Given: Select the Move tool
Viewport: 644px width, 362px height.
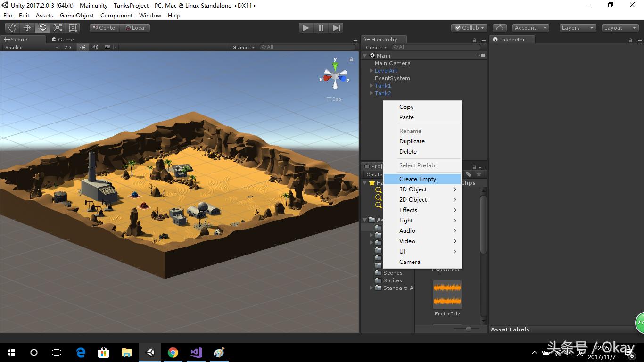Looking at the screenshot, I should [x=27, y=27].
